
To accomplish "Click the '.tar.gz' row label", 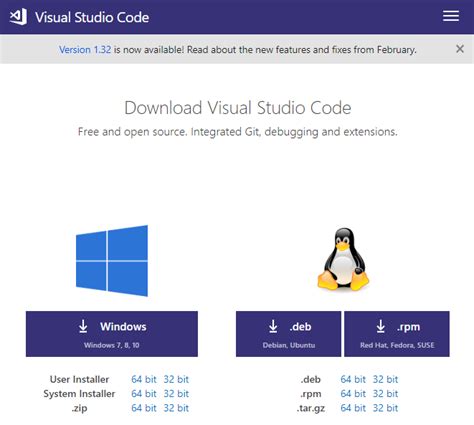I will tap(311, 408).
